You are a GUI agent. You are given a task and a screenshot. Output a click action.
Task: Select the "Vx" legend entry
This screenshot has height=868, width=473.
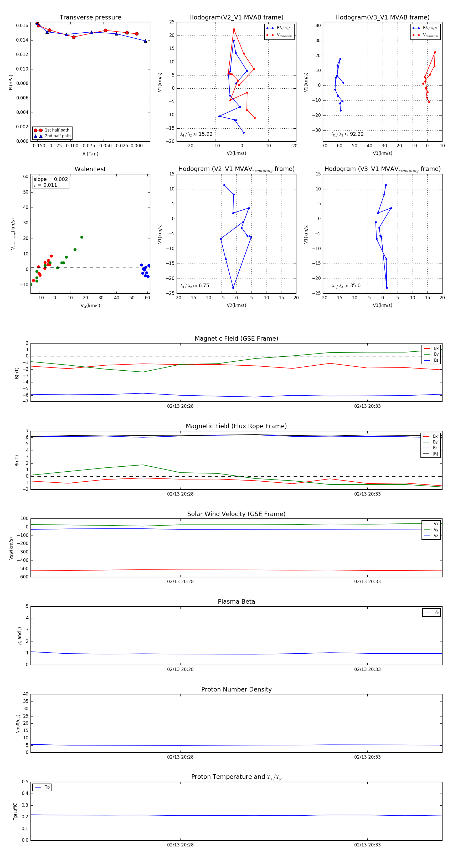tap(431, 524)
